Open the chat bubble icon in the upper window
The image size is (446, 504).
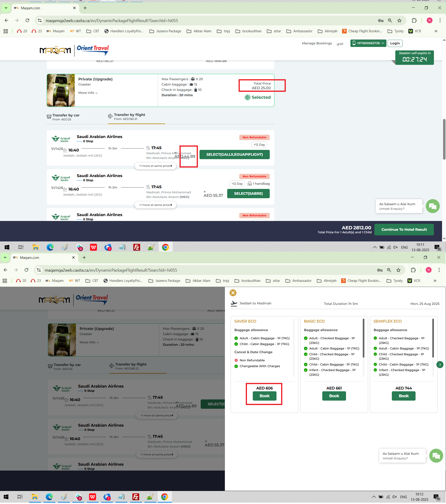(433, 206)
